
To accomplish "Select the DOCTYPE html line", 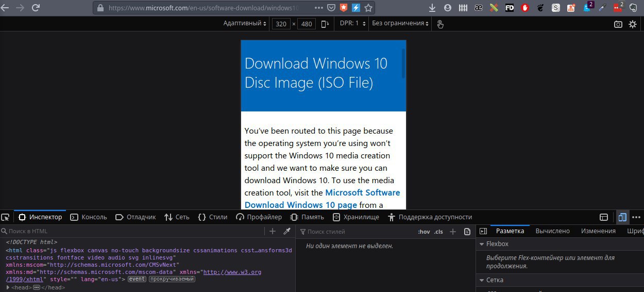I will (31, 242).
